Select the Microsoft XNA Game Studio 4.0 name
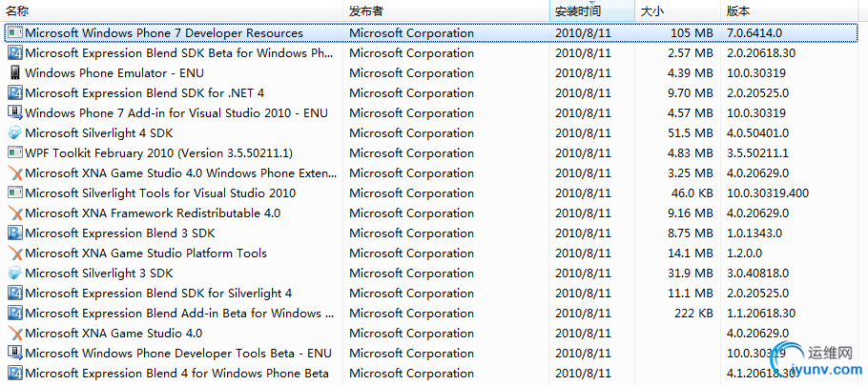Screen dimensions: 868x385 pyautogui.click(x=114, y=333)
